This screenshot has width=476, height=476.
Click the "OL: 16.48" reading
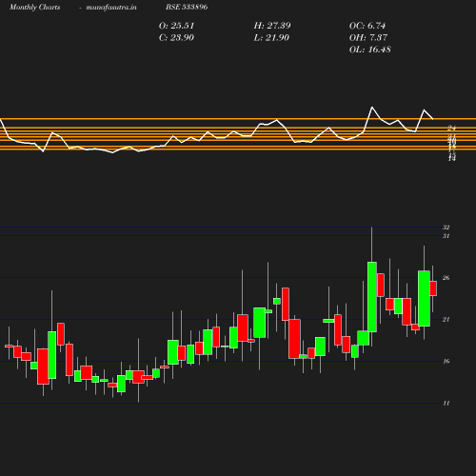pyautogui.click(x=370, y=50)
